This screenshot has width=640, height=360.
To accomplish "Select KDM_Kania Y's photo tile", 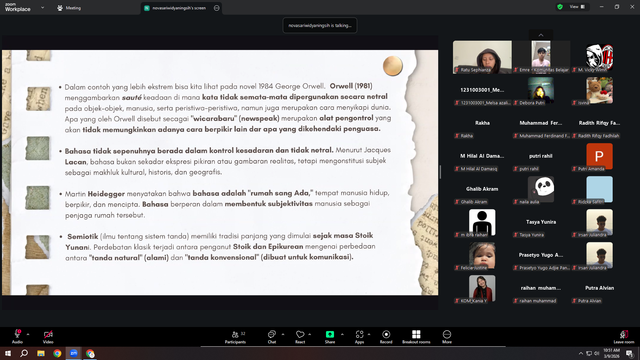I will click(482, 288).
